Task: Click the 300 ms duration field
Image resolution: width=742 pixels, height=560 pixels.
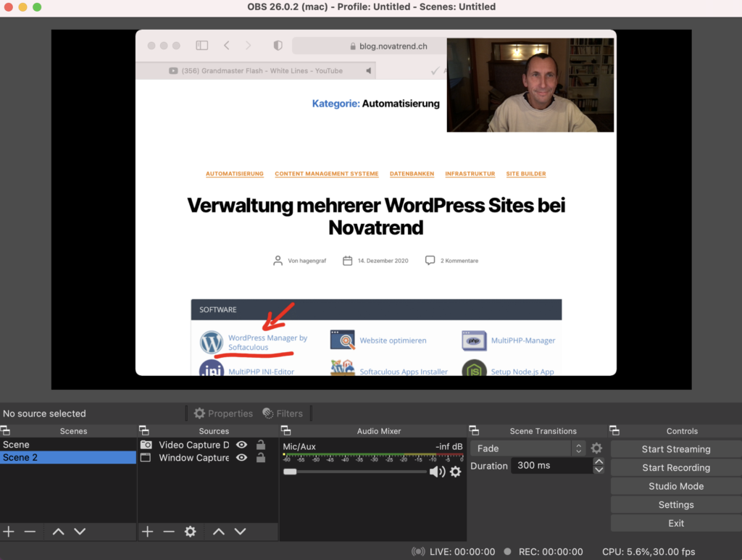Action: point(551,465)
